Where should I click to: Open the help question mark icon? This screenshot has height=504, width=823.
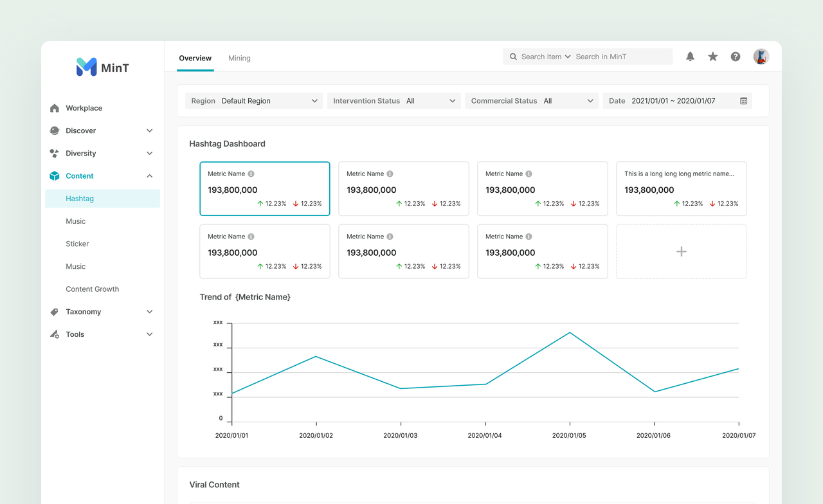[x=736, y=57]
